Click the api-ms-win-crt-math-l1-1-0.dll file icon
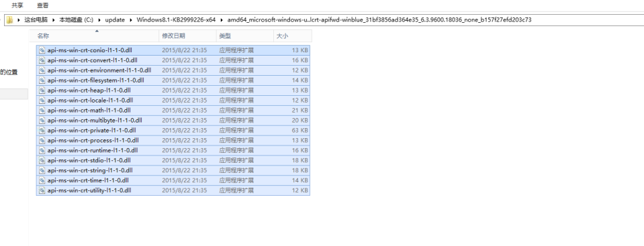 tap(42, 111)
